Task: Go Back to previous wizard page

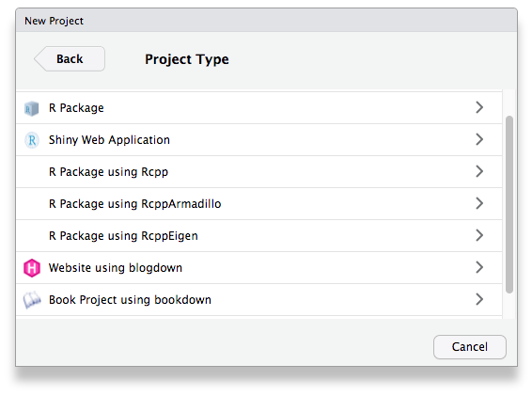Action: coord(70,58)
